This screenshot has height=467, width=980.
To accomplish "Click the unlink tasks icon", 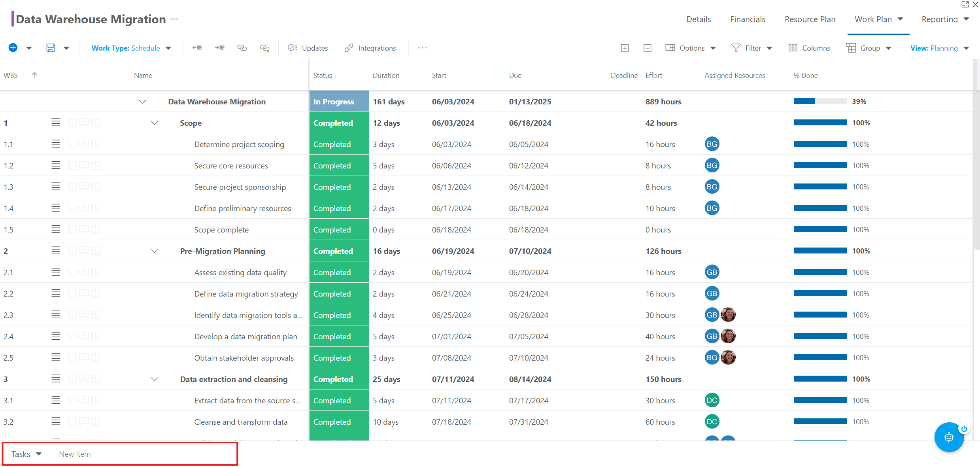I will tap(264, 48).
